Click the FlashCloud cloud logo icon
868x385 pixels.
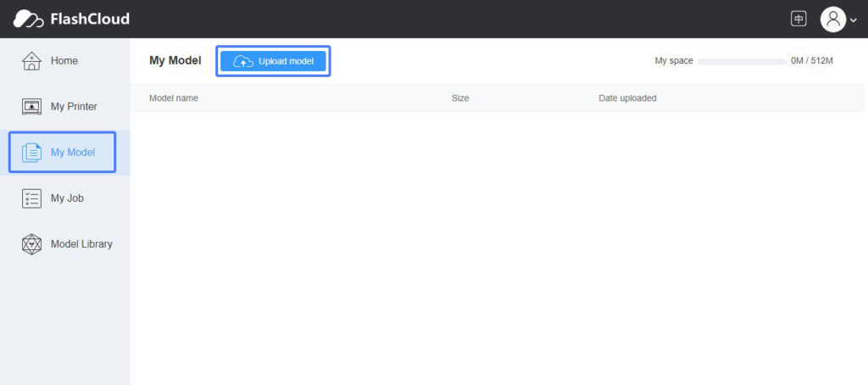click(x=28, y=19)
